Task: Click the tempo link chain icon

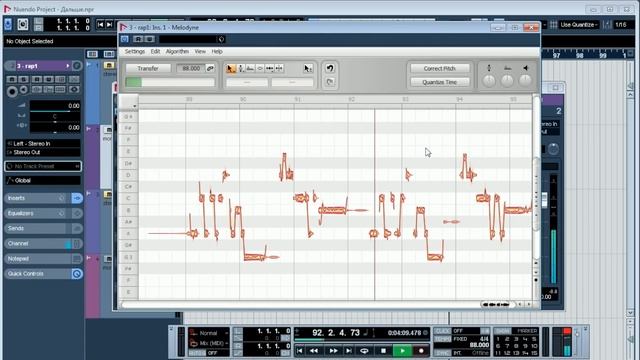Action: (210, 68)
